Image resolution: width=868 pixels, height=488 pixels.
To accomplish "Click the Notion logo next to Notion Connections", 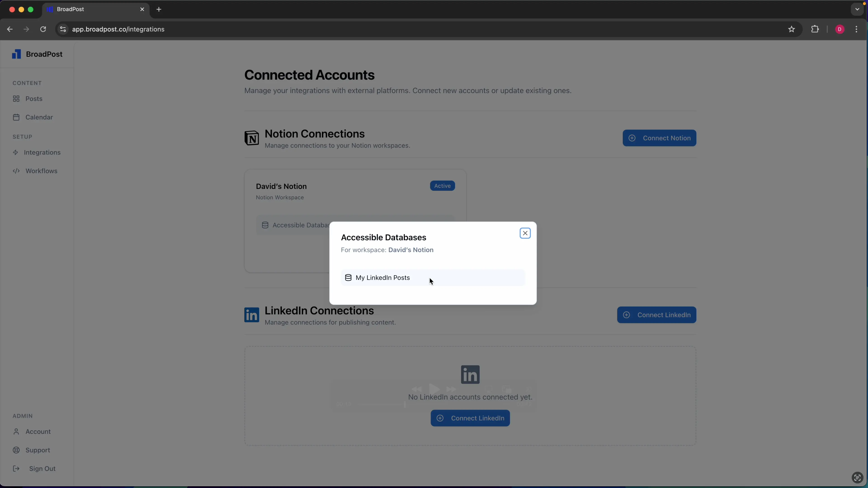I will coord(252,138).
